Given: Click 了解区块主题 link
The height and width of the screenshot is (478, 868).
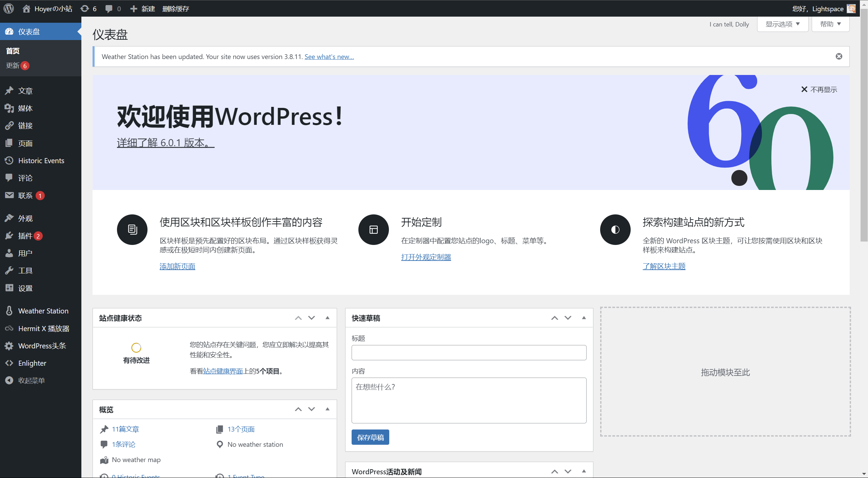Looking at the screenshot, I should coord(664,266).
